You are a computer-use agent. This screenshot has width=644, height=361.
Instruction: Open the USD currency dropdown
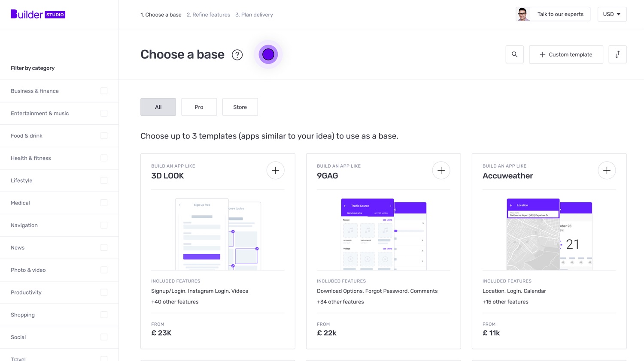(612, 14)
